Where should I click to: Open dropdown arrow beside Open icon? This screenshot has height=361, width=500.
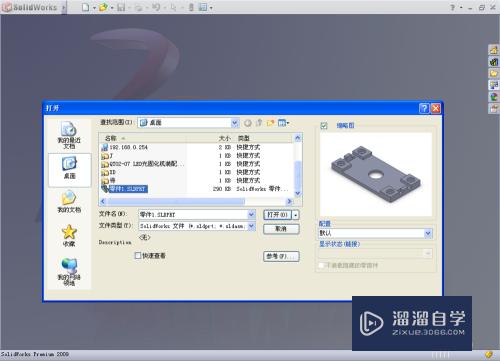click(x=112, y=8)
